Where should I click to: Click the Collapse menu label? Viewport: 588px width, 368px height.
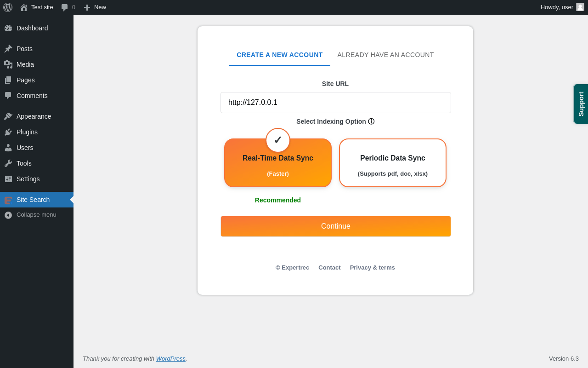pyautogui.click(x=36, y=215)
